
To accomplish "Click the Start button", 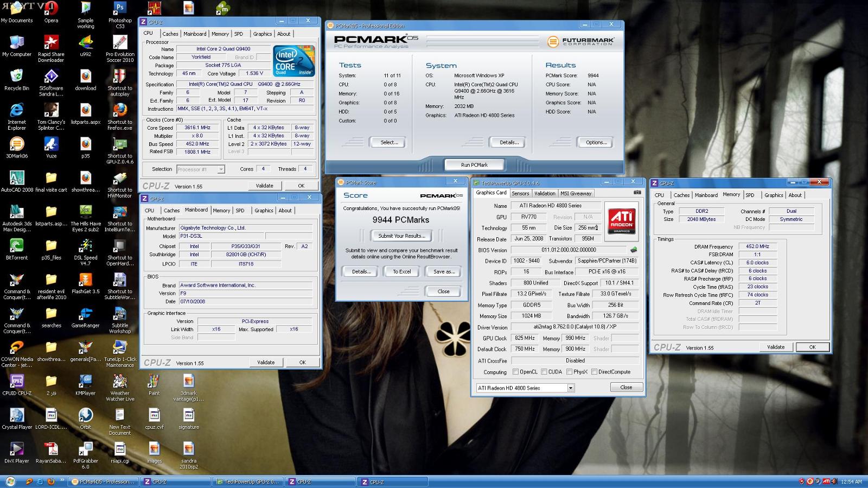I will 10,481.
